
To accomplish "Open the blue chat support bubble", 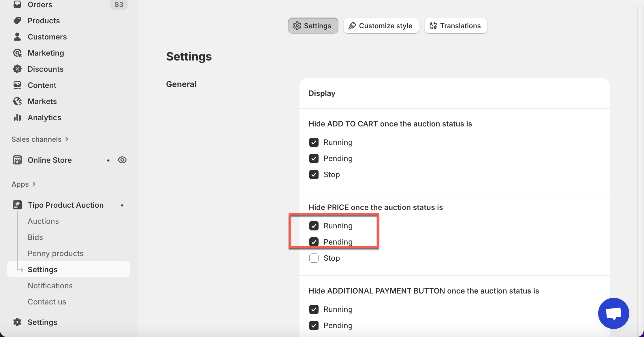I will click(x=613, y=313).
